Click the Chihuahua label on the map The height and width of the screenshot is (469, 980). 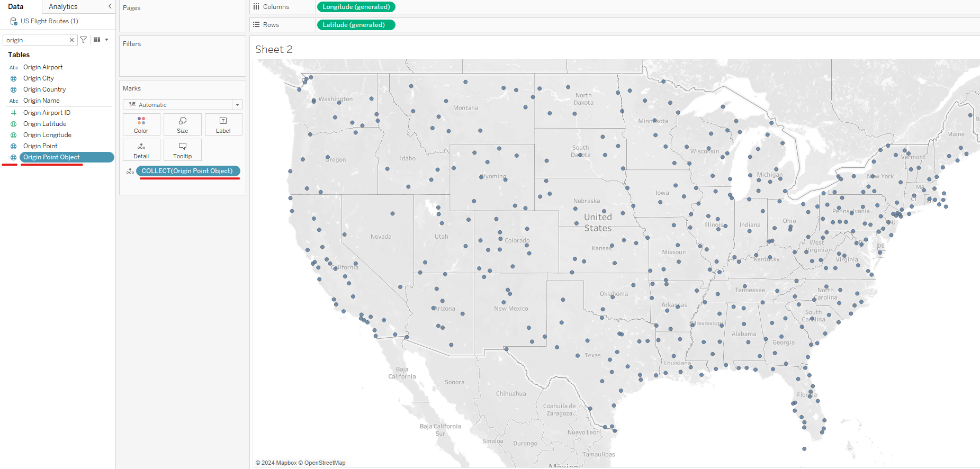pyautogui.click(x=511, y=394)
